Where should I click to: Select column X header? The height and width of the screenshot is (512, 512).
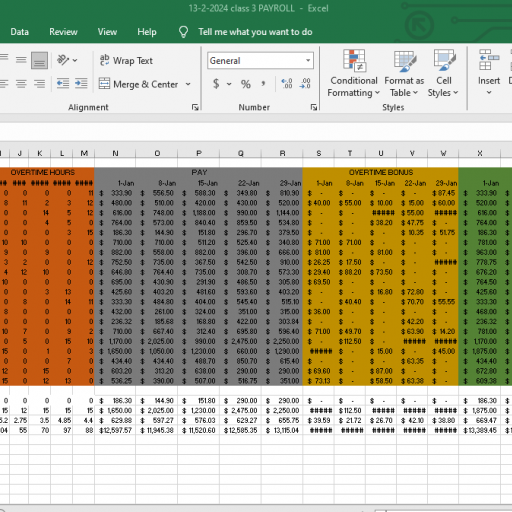(x=480, y=153)
